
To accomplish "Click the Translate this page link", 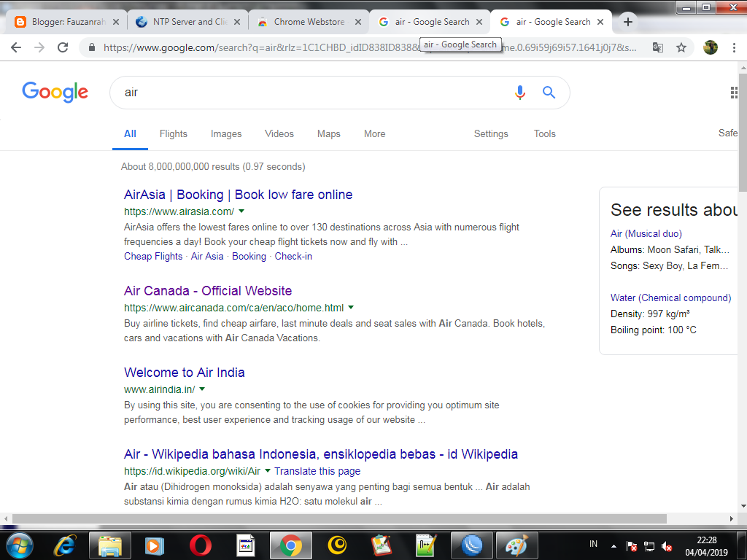I will point(317,471).
